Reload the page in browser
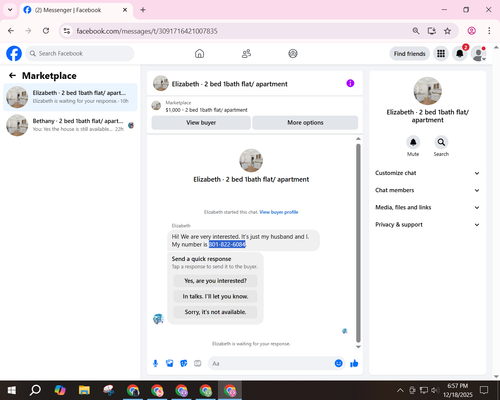 (46, 31)
